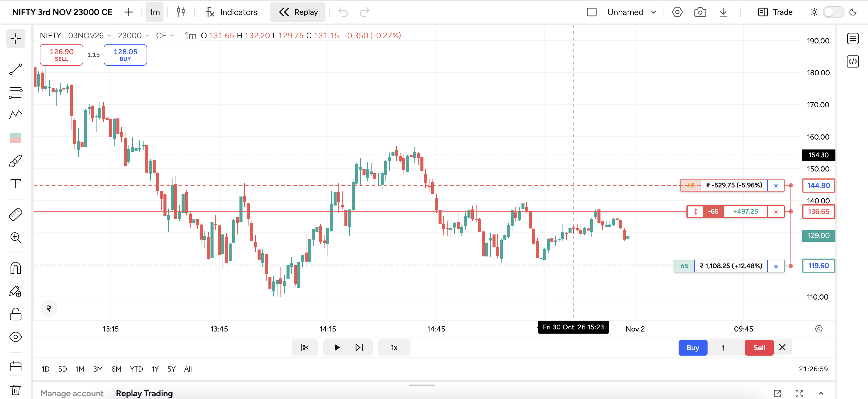This screenshot has width=868, height=399.
Task: Undo last action arrow
Action: pos(343,12)
